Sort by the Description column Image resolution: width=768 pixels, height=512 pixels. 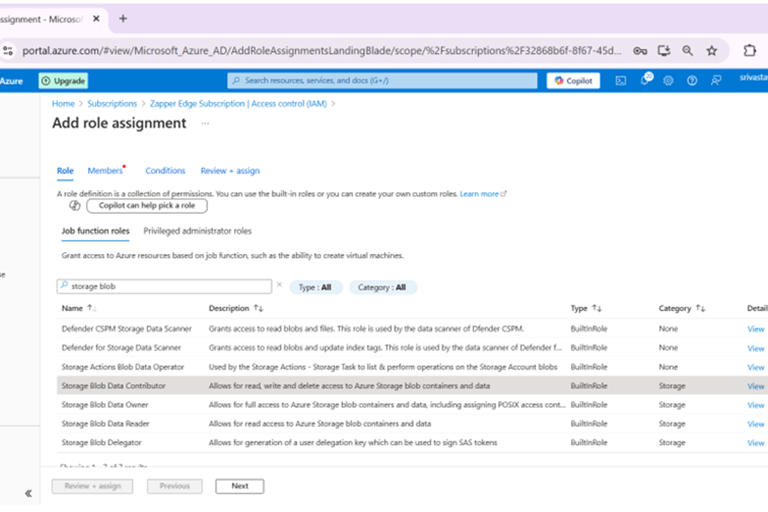coord(236,308)
